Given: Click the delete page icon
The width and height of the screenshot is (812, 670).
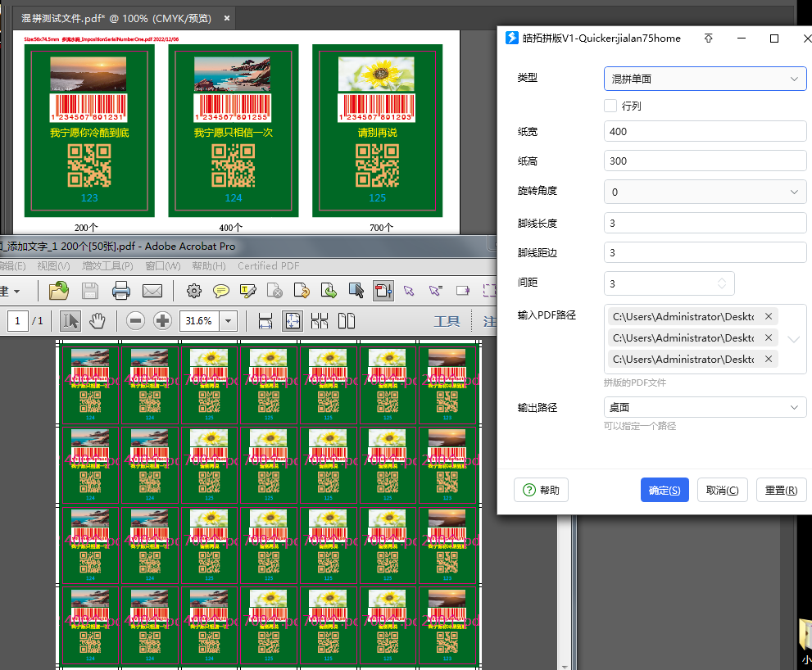Looking at the screenshot, I should click(x=274, y=291).
